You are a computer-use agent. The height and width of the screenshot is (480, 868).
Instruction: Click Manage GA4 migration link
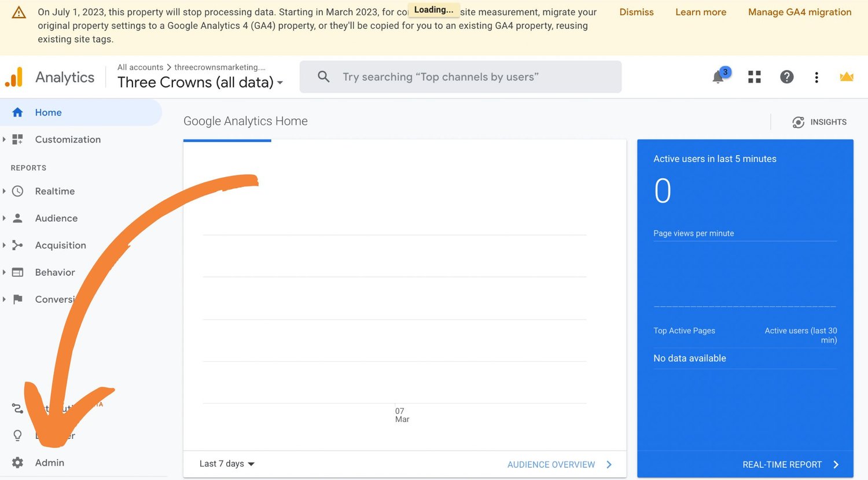coord(800,12)
